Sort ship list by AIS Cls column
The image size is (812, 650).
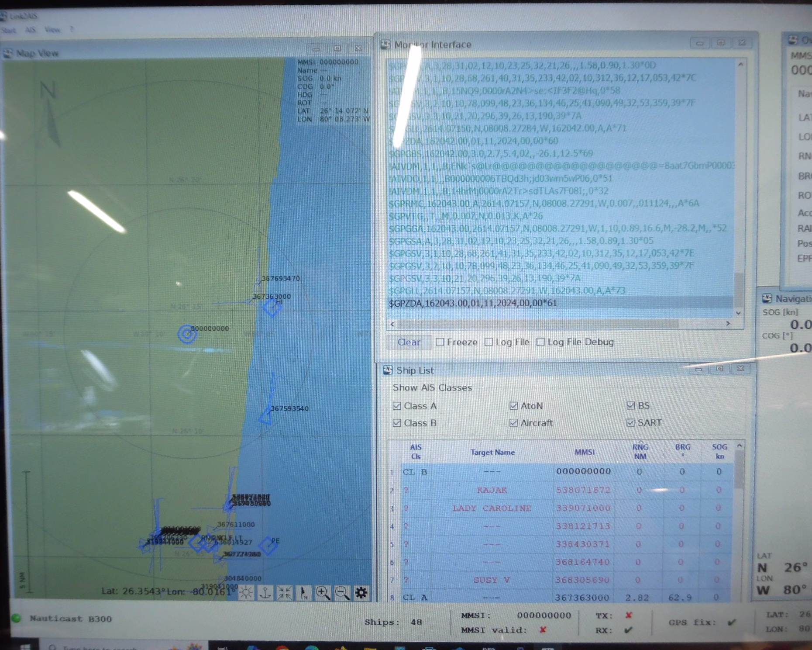tap(416, 452)
